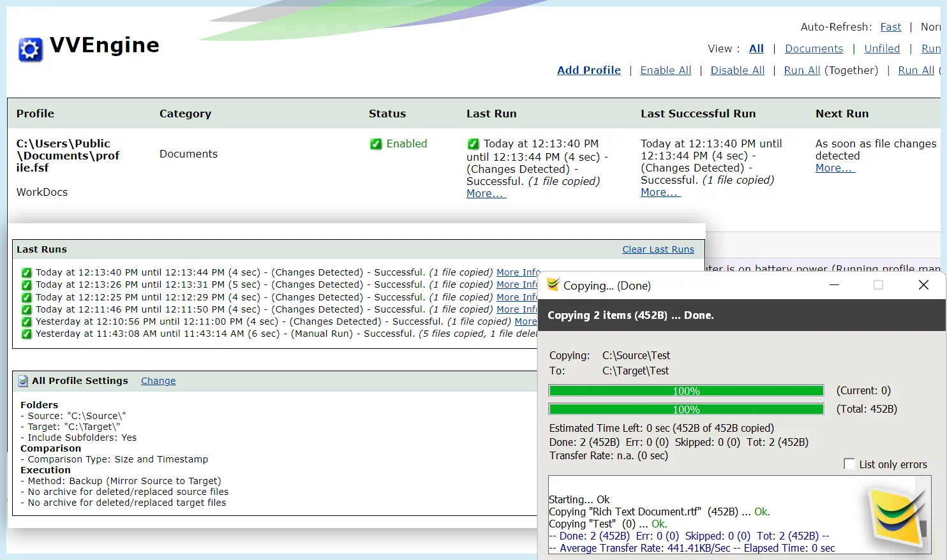This screenshot has width=947, height=560.
Task: Click the VVEngine gear logo
Action: coord(31,49)
